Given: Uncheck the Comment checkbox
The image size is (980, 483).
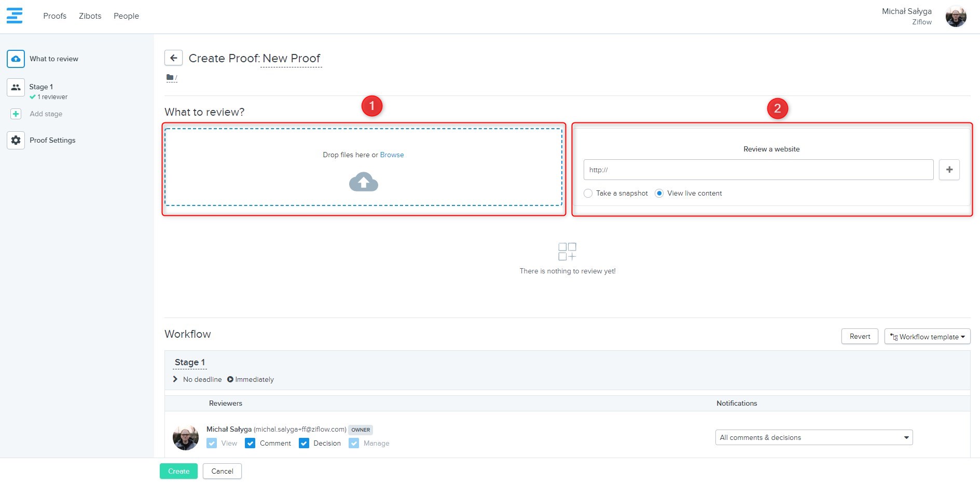Looking at the screenshot, I should click(250, 444).
